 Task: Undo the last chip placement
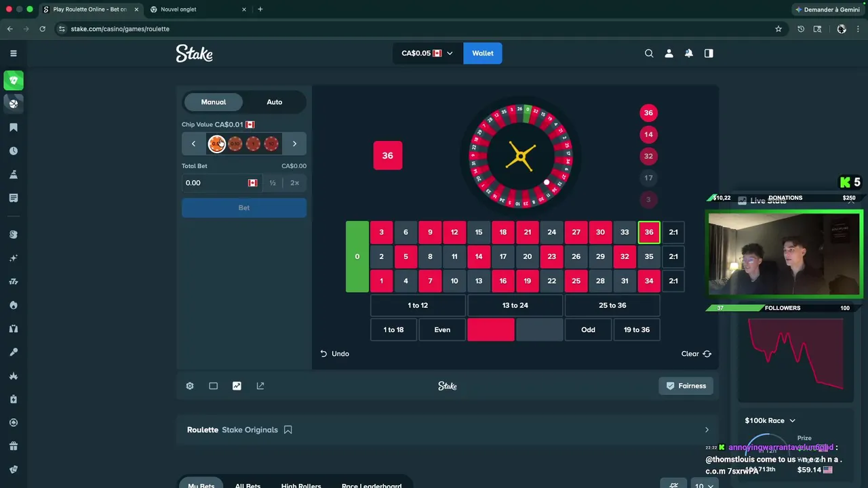[334, 354]
